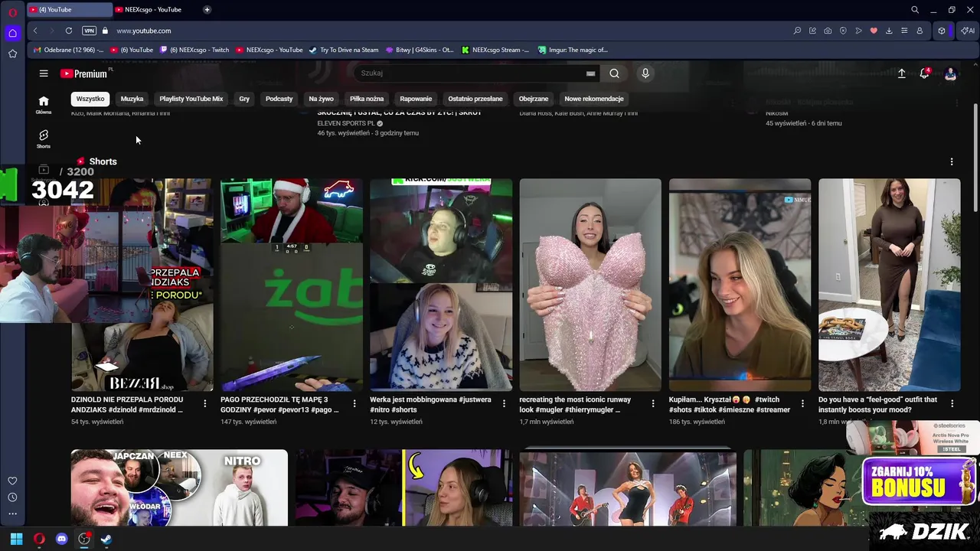
Task: Open the Opera main menu logo
Action: coord(12,11)
